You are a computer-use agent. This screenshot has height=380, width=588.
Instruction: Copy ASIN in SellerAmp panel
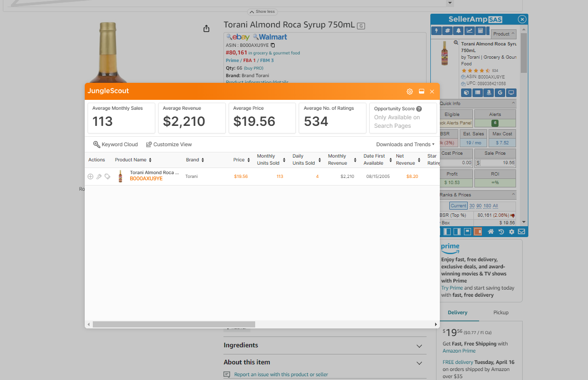point(463,77)
